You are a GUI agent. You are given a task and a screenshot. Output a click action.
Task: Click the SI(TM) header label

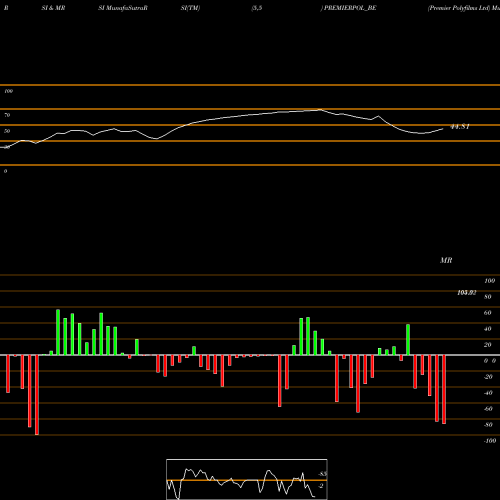[190, 8]
